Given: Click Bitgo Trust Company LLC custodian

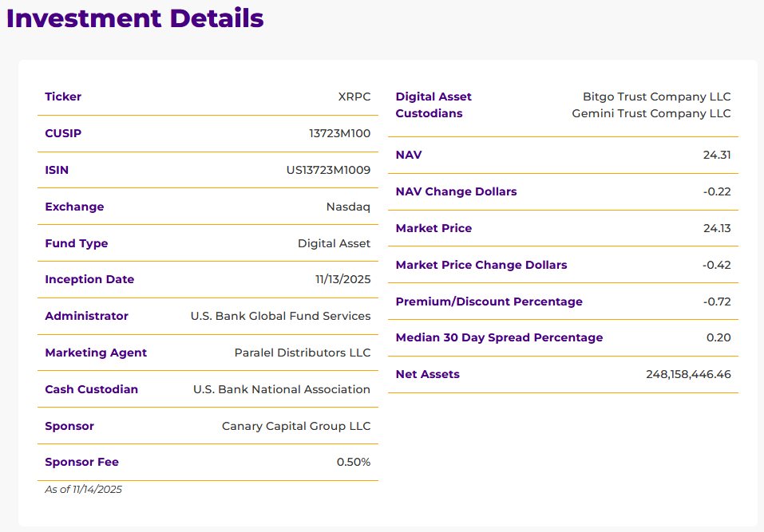Looking at the screenshot, I should click(657, 97).
